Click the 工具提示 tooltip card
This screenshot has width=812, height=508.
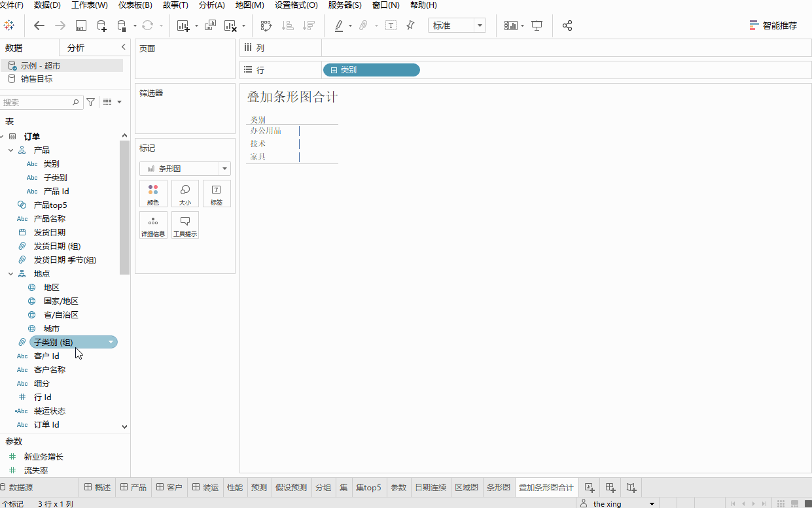pos(185,225)
